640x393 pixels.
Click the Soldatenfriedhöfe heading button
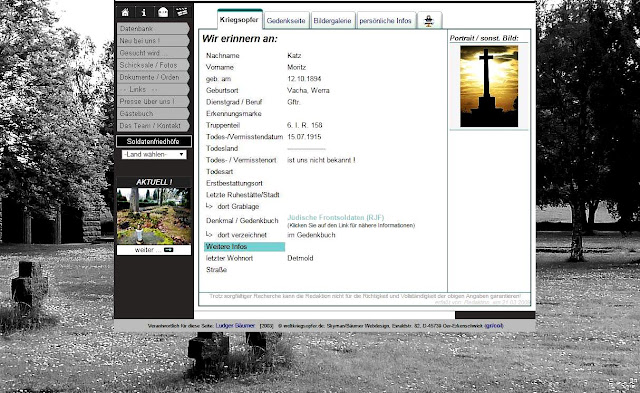pyautogui.click(x=154, y=141)
